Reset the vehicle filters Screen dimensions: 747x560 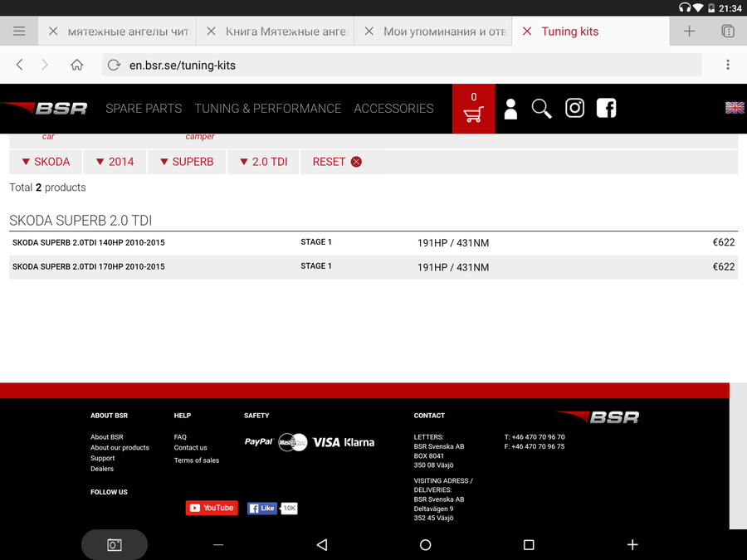[337, 162]
